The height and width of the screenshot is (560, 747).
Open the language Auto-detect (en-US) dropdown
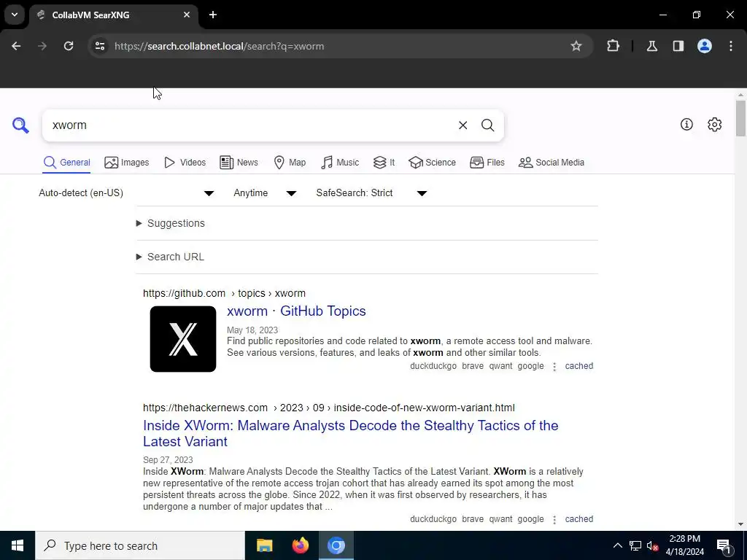point(126,192)
